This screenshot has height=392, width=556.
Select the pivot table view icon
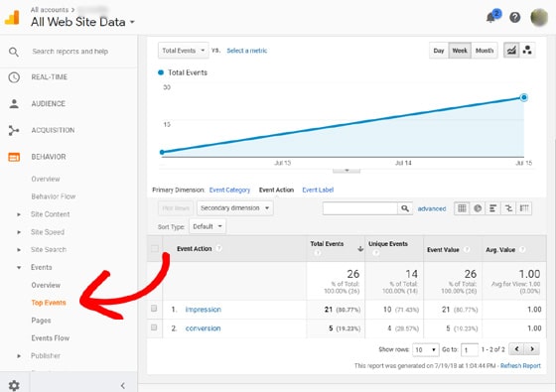[x=524, y=208]
